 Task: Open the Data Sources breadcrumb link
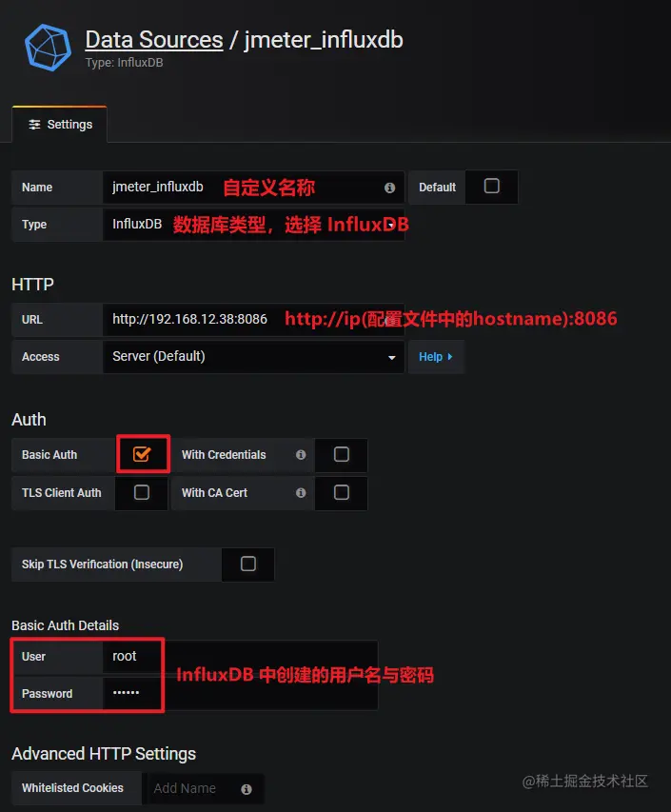[154, 40]
